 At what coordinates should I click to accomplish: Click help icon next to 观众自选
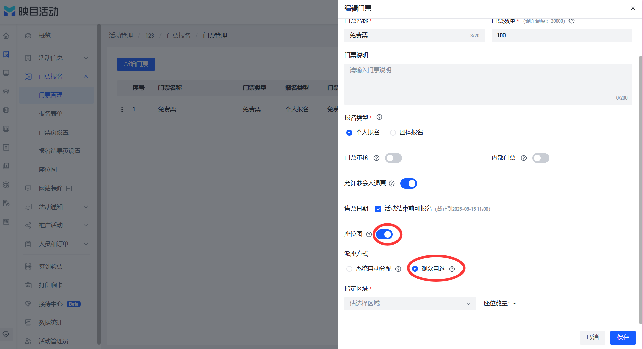pos(452,269)
